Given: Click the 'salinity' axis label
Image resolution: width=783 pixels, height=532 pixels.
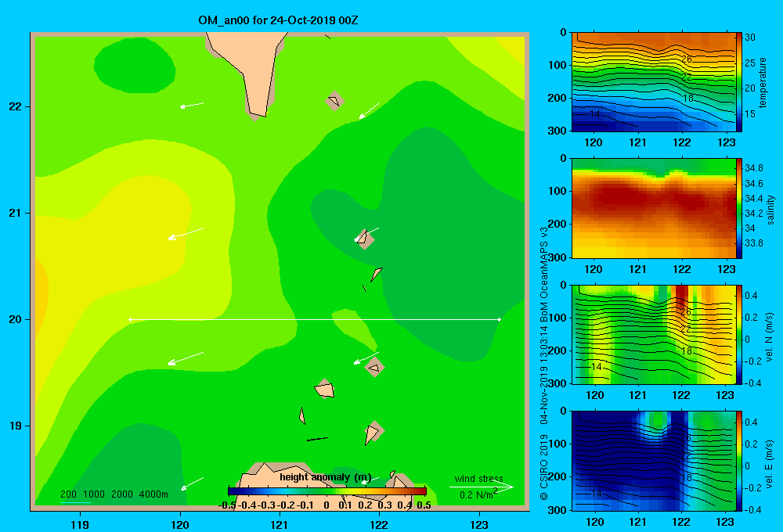Looking at the screenshot, I should click(x=770, y=210).
